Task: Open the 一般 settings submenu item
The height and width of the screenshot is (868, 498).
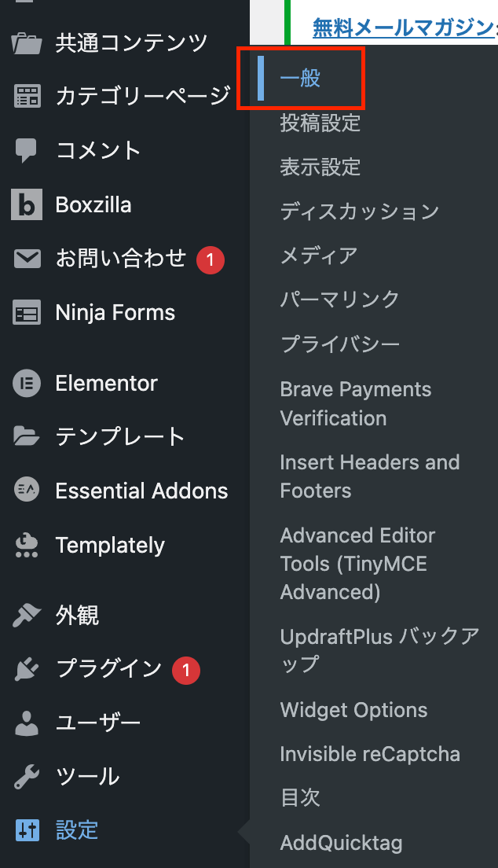Action: [300, 78]
